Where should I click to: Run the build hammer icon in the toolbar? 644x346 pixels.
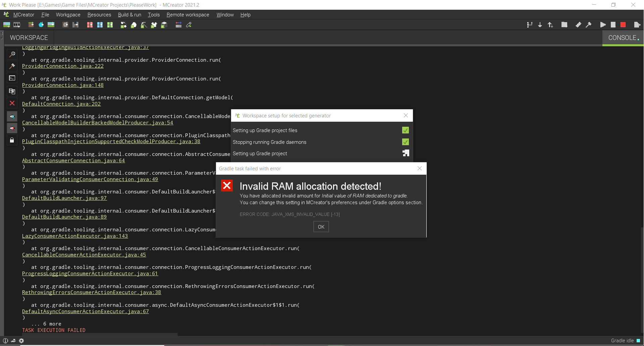[x=589, y=25]
